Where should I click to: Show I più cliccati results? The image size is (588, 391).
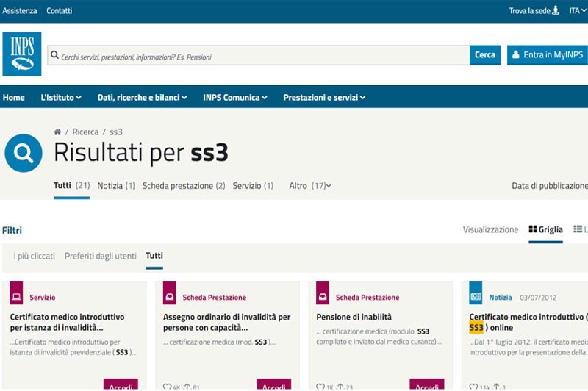[x=34, y=256]
